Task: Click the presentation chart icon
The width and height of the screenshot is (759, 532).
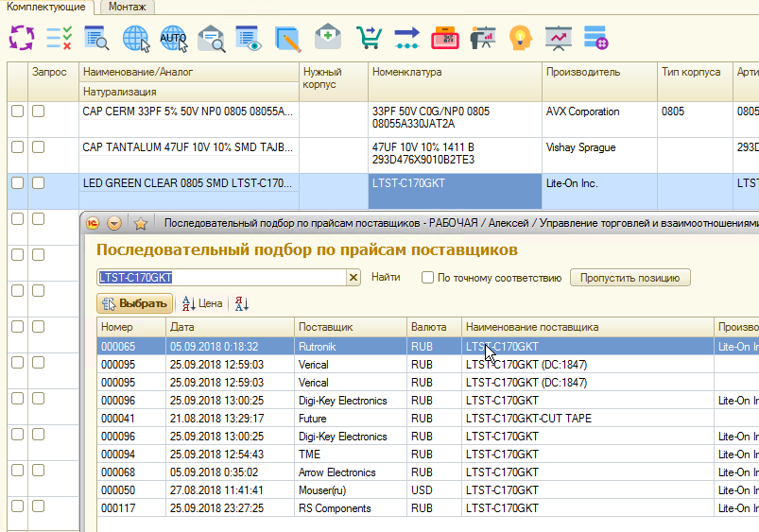Action: tap(558, 38)
